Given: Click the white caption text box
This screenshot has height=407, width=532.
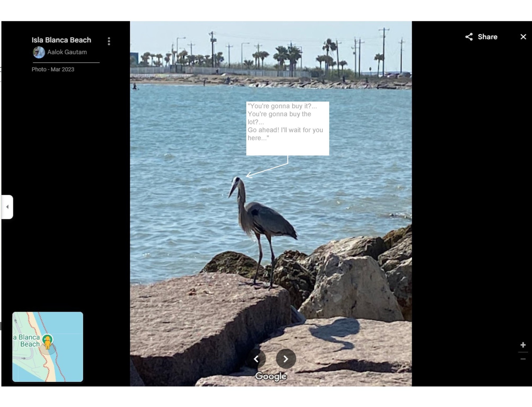Looking at the screenshot, I should (287, 129).
